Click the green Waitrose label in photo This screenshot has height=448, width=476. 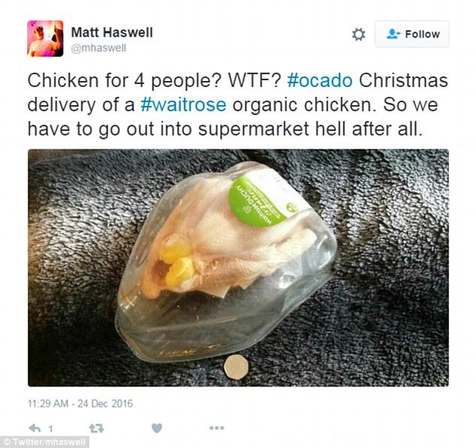pyautogui.click(x=258, y=202)
